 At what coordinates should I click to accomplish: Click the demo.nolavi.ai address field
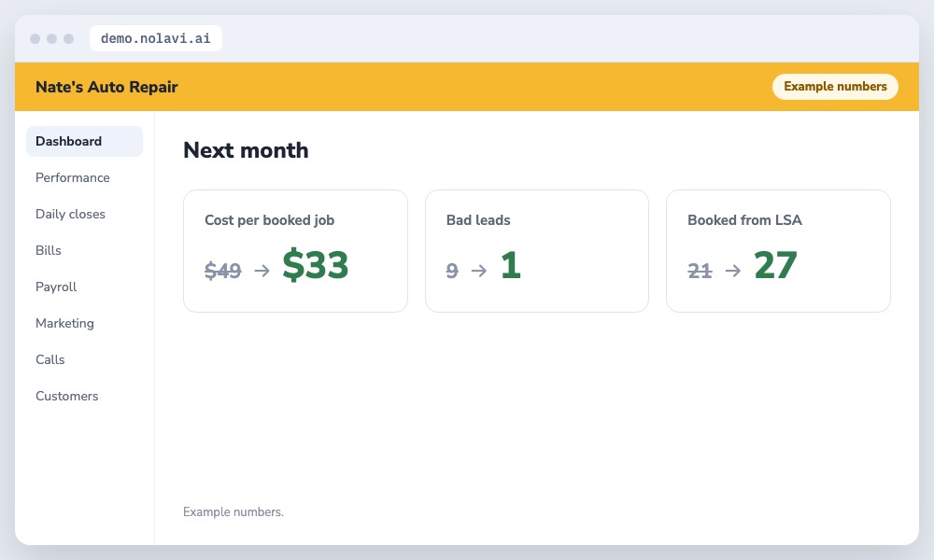[155, 38]
